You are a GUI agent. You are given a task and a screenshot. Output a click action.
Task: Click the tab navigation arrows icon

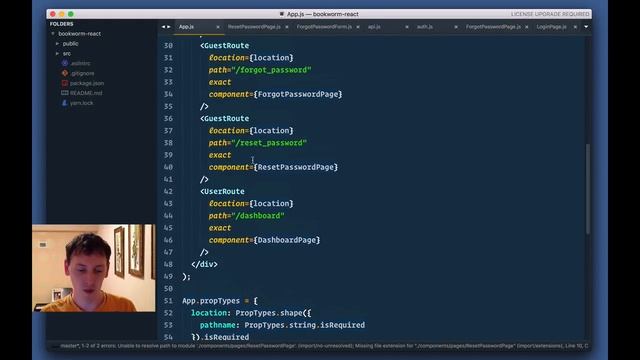tap(166, 27)
